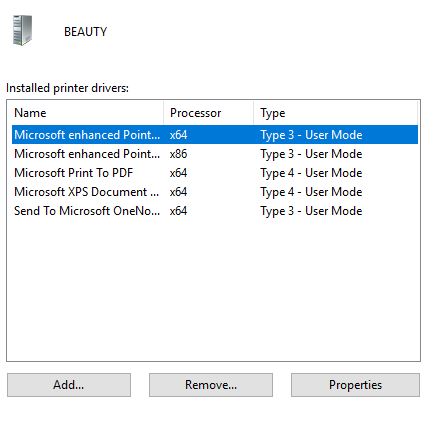Screen dimensions: 435x424
Task: Click the x86 processor cell
Action: click(178, 154)
